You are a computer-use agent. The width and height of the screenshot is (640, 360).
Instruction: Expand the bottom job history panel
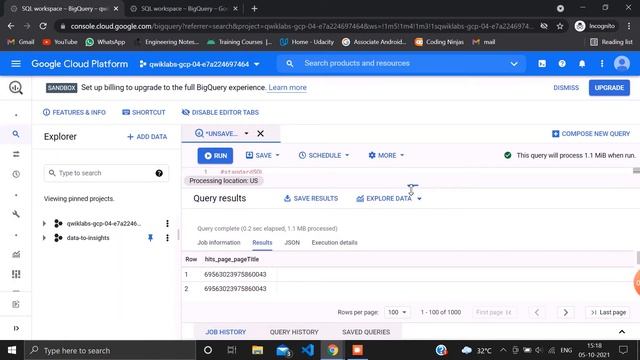point(622,332)
